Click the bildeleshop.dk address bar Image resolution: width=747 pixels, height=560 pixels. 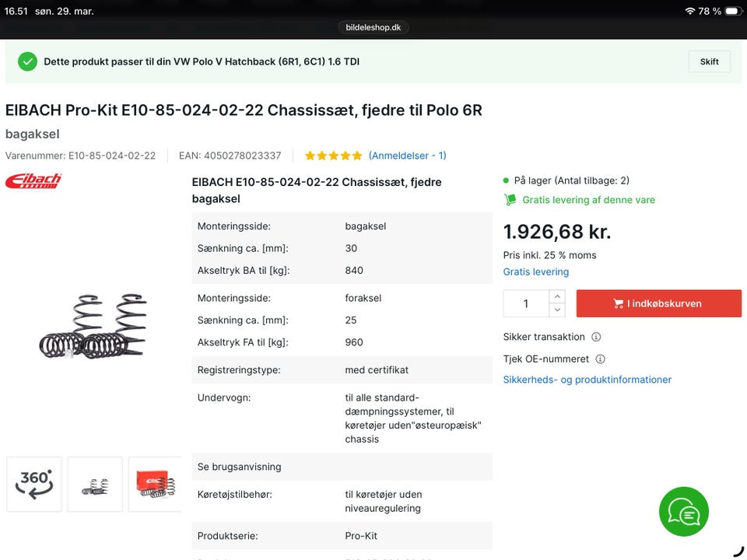pos(374,27)
